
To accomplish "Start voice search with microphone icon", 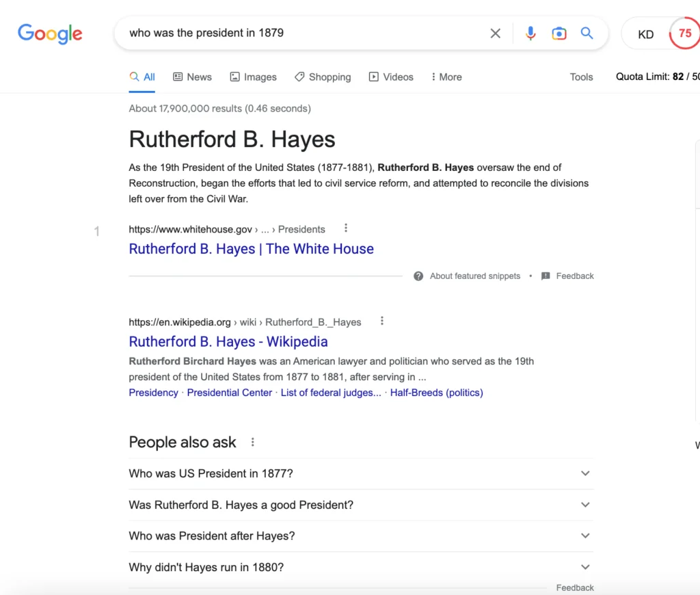I will pyautogui.click(x=530, y=34).
